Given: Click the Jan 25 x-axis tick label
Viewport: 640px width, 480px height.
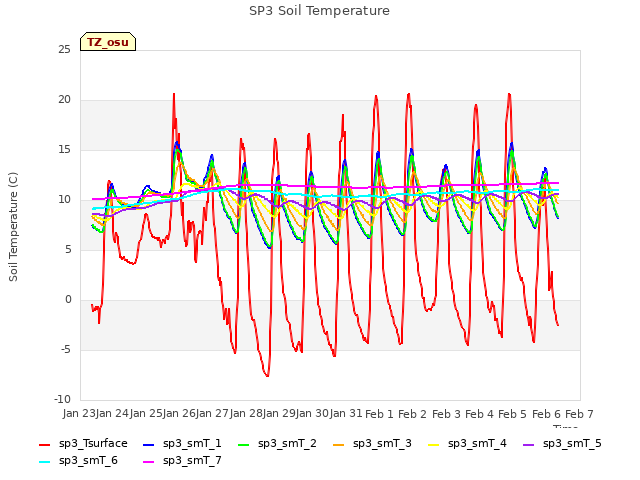Looking at the screenshot, I should point(146,413).
